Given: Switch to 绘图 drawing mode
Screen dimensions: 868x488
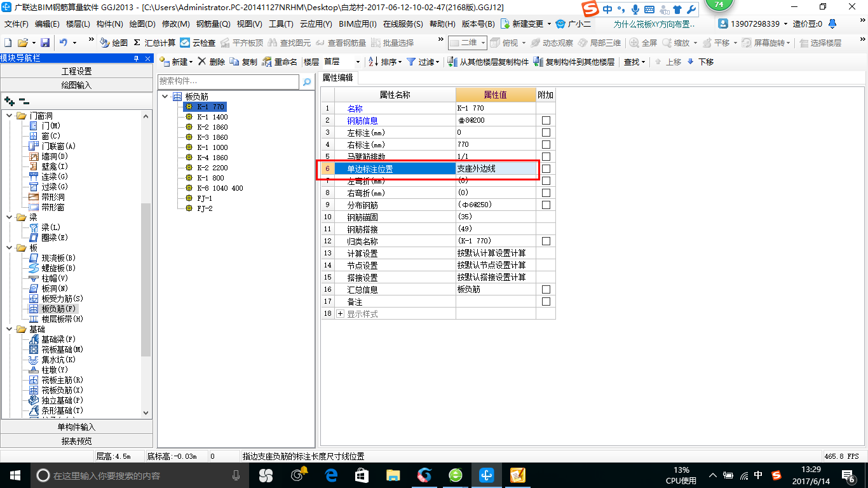Looking at the screenshot, I should (114, 43).
